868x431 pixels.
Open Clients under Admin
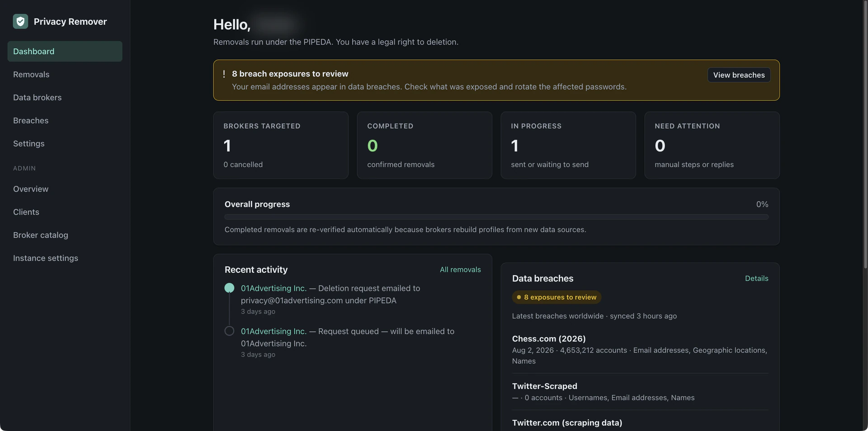(x=65, y=212)
